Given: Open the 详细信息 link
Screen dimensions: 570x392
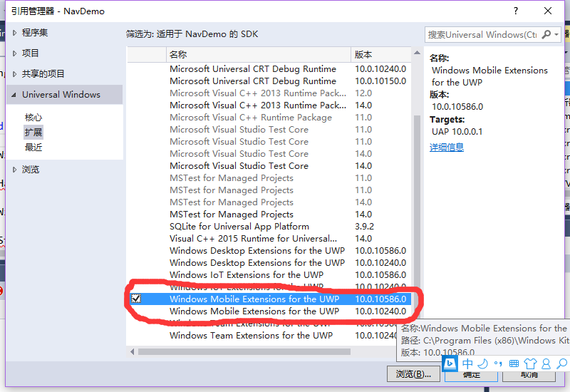Looking at the screenshot, I should coord(447,148).
